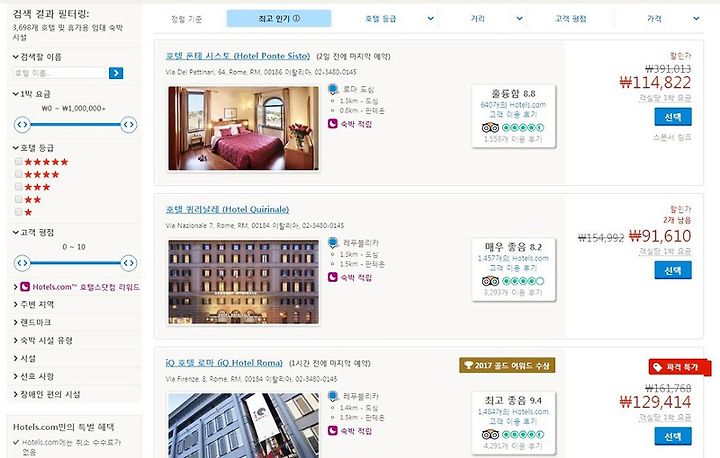Click TripAdvisor owl icon for Hotel Ponte Sisto
Image resolution: width=720 pixels, height=458 pixels.
(490, 128)
